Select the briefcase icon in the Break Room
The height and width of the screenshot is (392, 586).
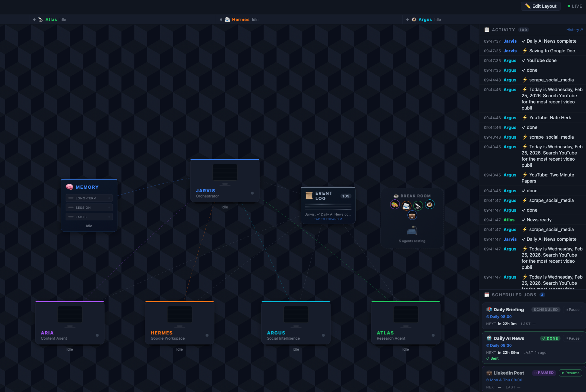coord(413,216)
